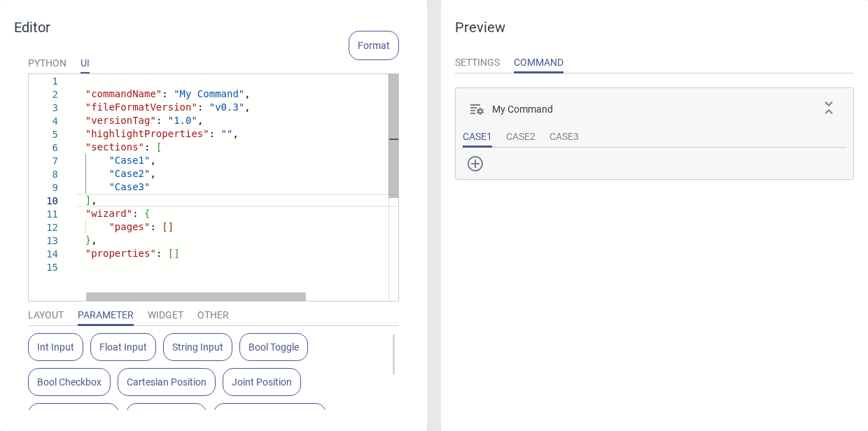Open the Other components tab

213,315
